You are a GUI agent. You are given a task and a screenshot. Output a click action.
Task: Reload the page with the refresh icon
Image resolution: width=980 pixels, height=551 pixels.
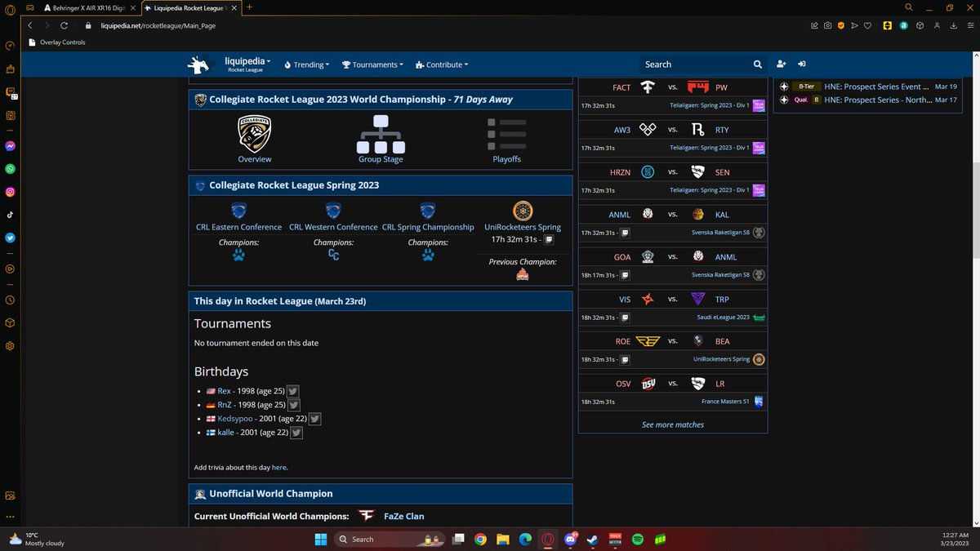pyautogui.click(x=64, y=25)
